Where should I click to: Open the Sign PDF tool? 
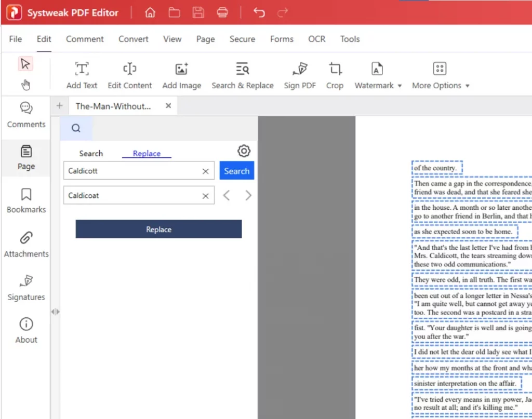pyautogui.click(x=300, y=75)
